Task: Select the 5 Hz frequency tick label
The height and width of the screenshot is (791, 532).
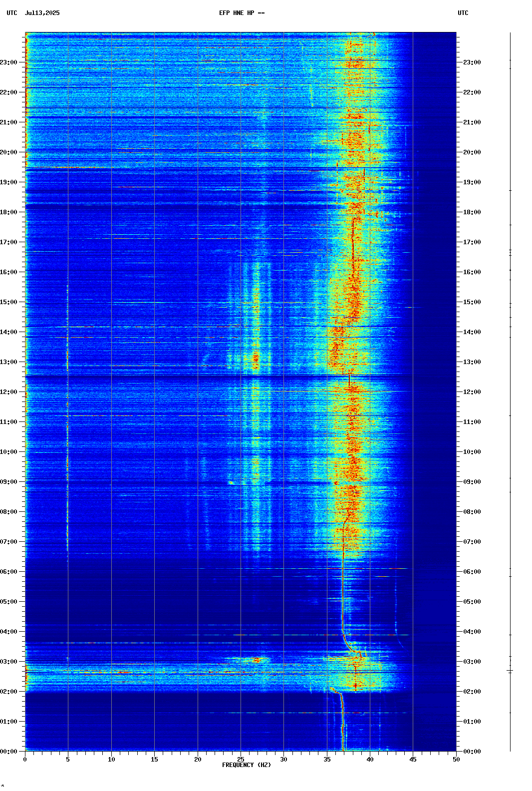Action: (x=68, y=760)
